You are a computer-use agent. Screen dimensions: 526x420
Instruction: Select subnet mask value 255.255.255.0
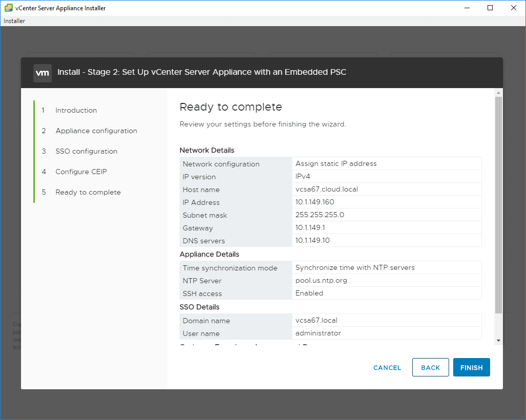[320, 215]
